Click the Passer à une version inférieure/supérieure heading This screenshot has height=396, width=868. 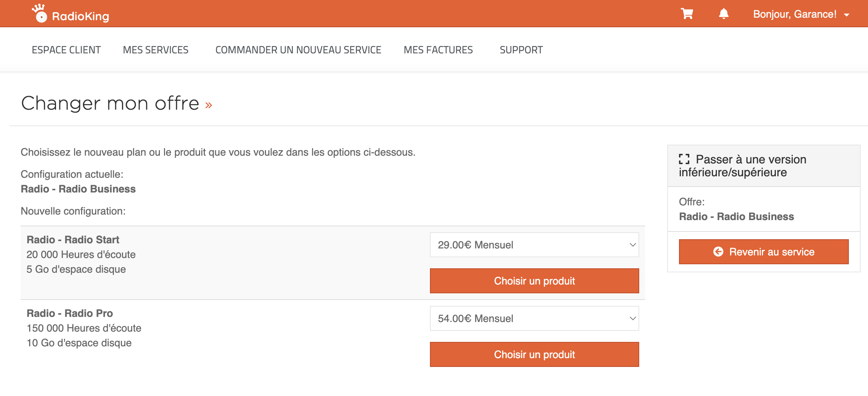point(742,166)
